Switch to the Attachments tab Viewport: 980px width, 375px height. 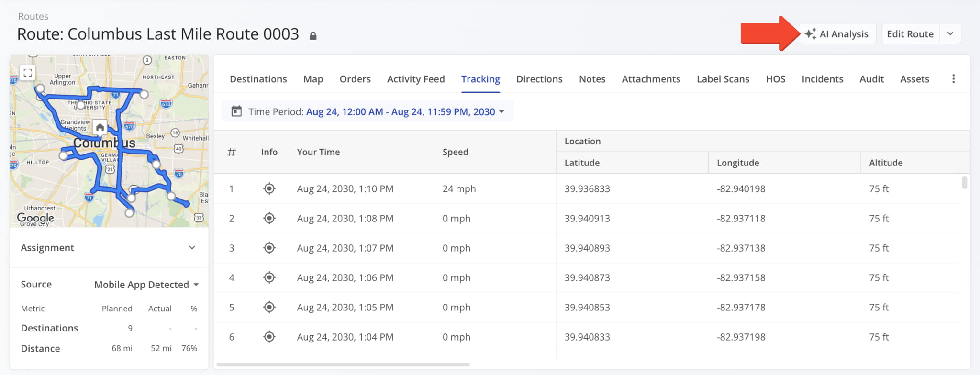[x=651, y=79]
